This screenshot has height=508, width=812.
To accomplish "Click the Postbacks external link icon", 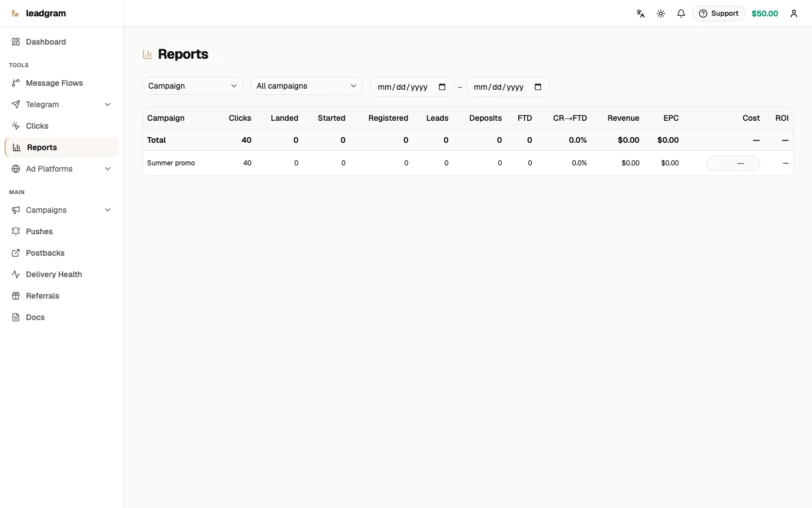I will click(16, 253).
